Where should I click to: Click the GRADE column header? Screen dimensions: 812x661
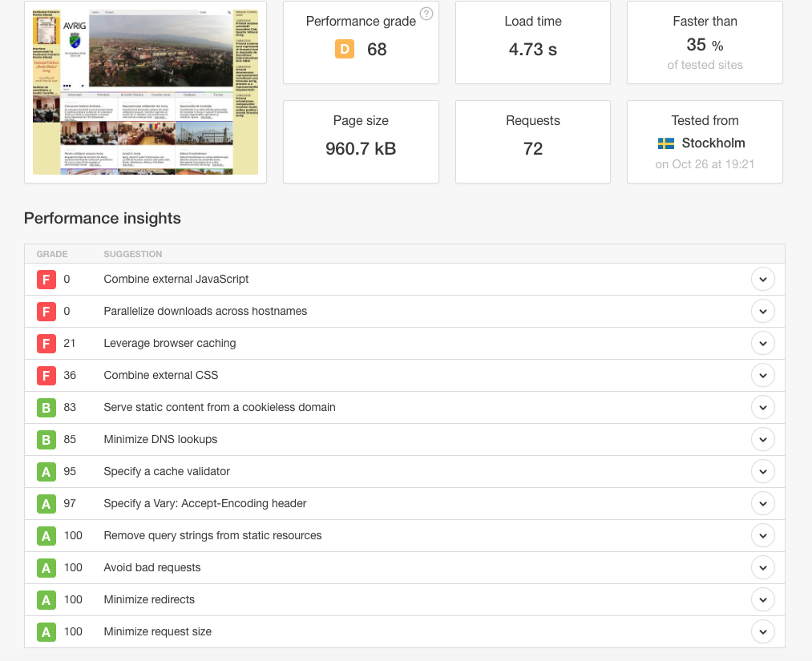point(52,255)
